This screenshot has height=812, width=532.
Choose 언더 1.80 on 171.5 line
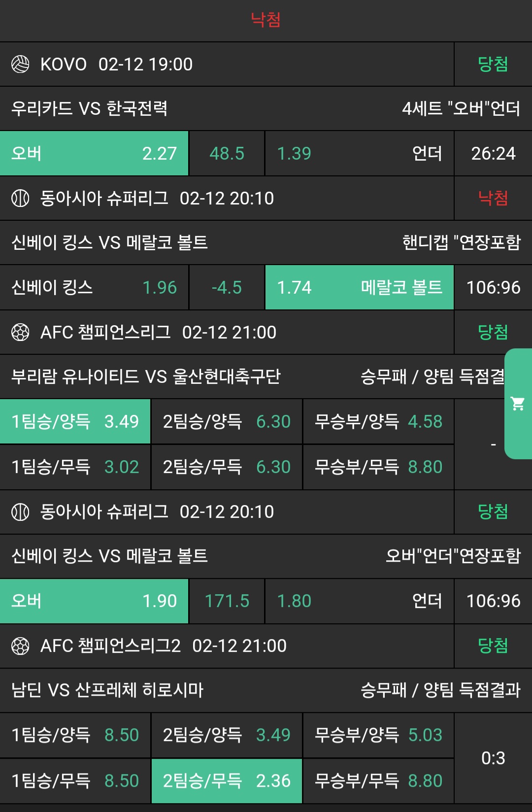tap(359, 601)
